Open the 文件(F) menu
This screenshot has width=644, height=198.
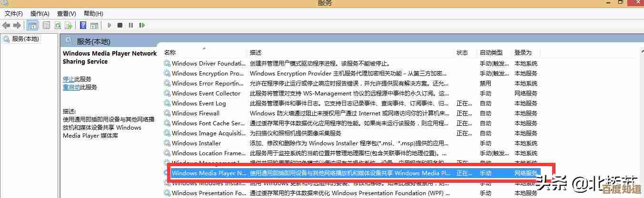(14, 14)
